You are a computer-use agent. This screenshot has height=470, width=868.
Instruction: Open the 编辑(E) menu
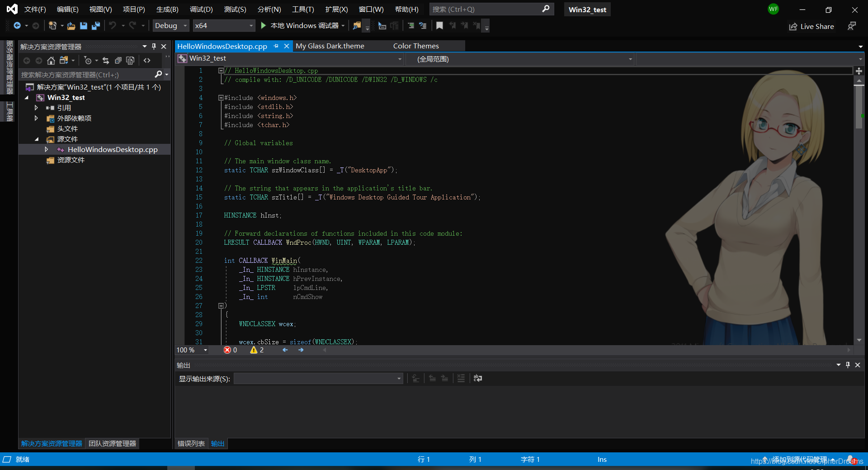[x=68, y=9]
